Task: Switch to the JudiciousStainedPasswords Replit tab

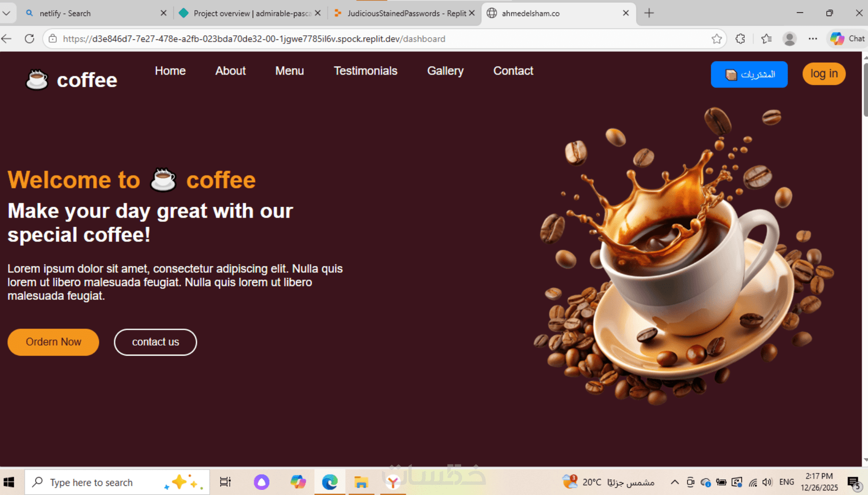Action: click(x=405, y=13)
